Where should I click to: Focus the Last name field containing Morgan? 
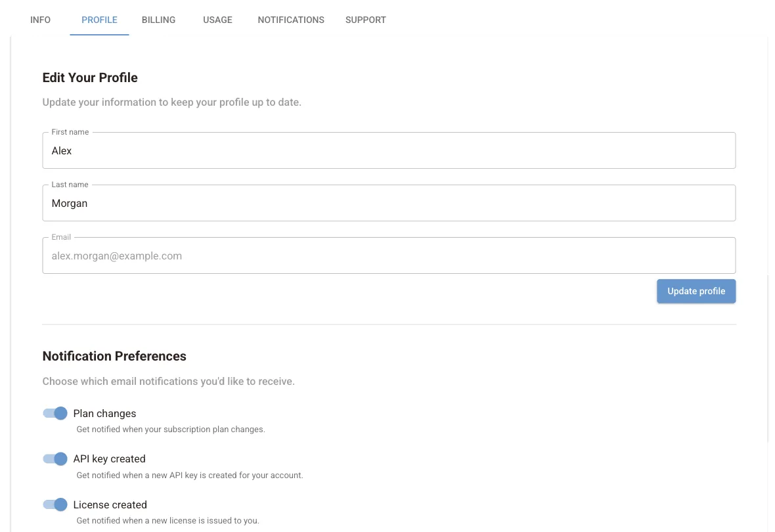pos(389,203)
